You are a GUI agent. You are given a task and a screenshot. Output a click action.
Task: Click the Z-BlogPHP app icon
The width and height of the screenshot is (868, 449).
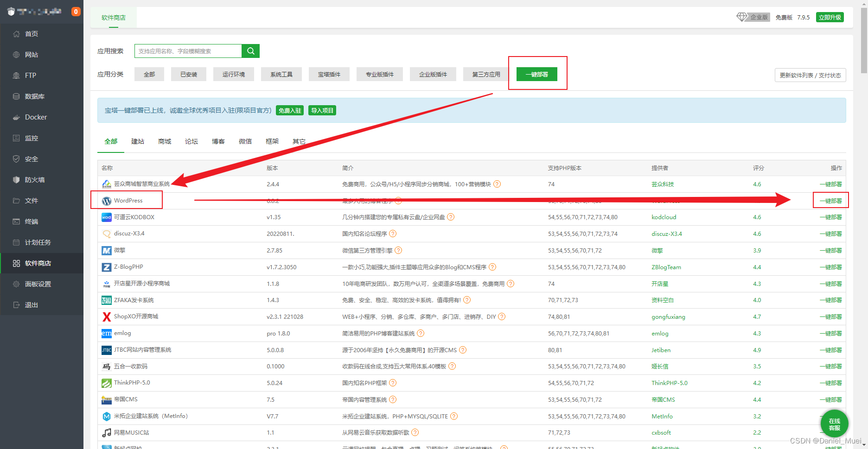point(107,267)
